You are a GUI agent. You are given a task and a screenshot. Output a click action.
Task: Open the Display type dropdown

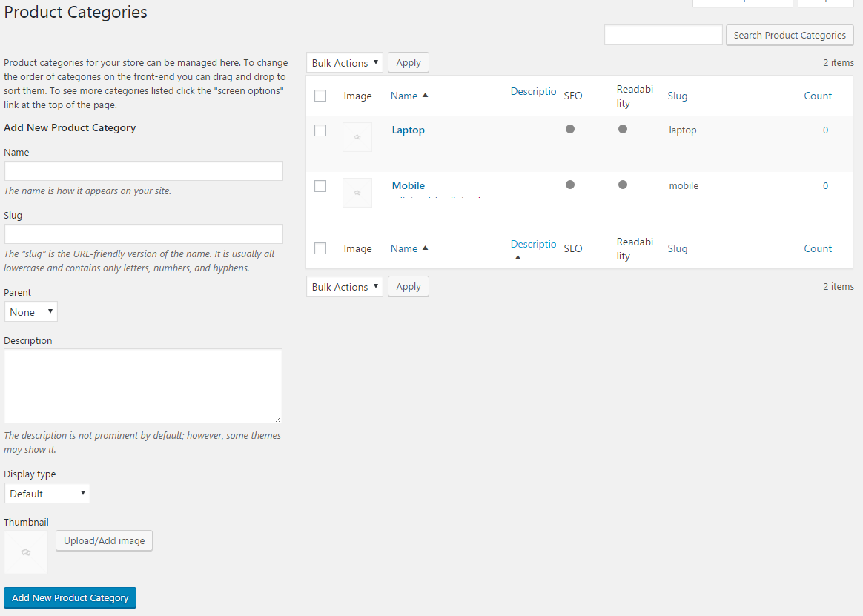47,493
